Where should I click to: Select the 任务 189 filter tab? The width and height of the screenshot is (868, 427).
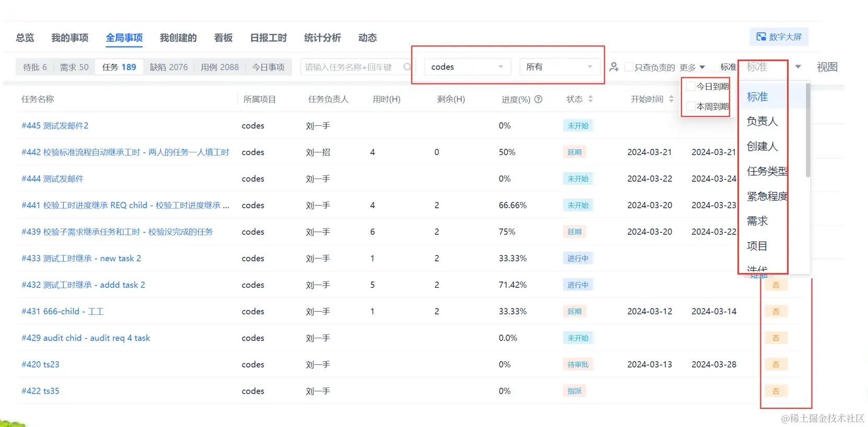[x=119, y=67]
